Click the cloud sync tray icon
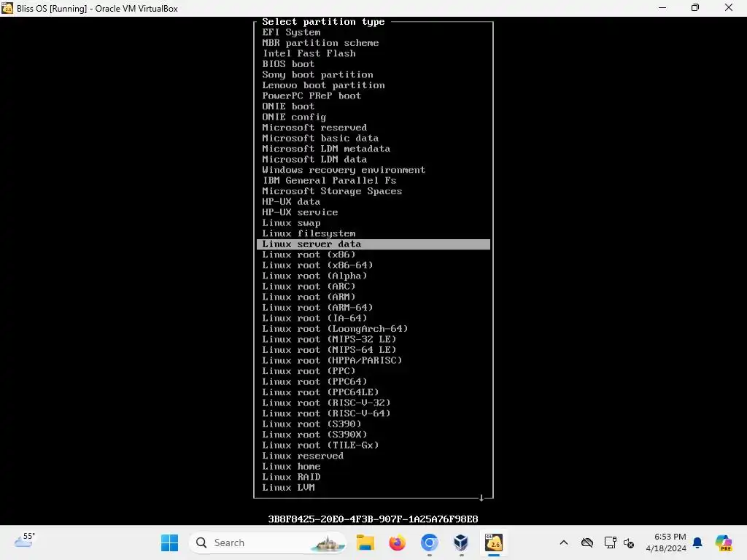The width and height of the screenshot is (747, 560). tap(587, 542)
